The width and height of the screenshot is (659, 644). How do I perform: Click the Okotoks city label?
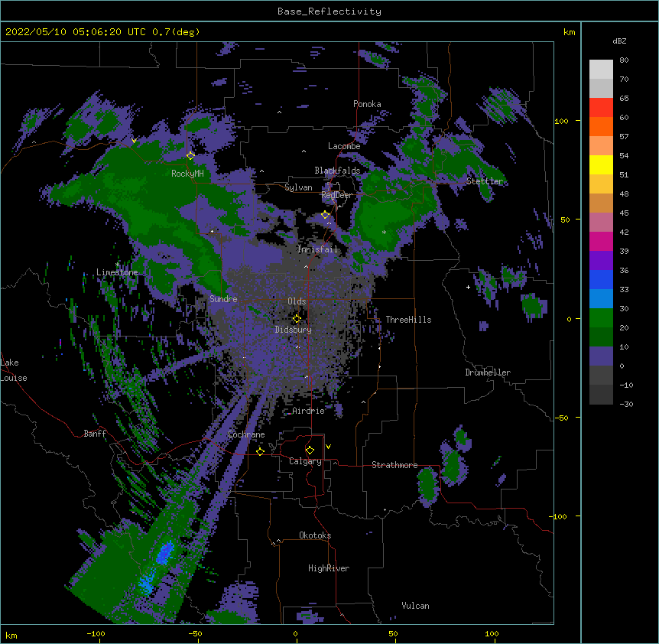[x=315, y=535]
